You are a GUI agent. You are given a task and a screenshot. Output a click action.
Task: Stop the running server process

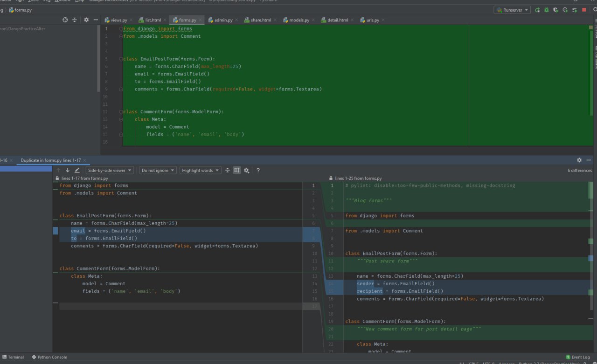pyautogui.click(x=584, y=10)
